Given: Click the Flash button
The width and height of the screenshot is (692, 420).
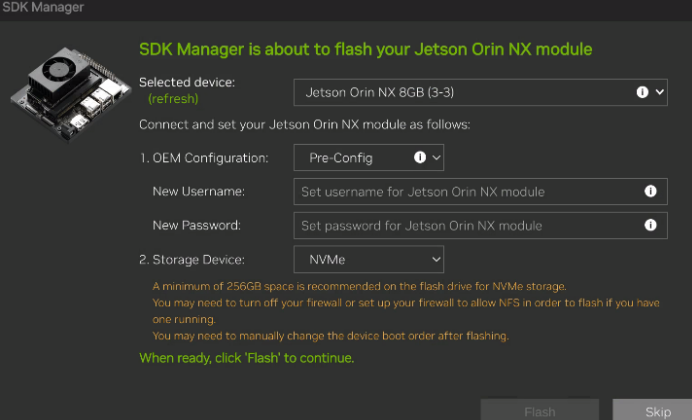Looking at the screenshot, I should [540, 410].
